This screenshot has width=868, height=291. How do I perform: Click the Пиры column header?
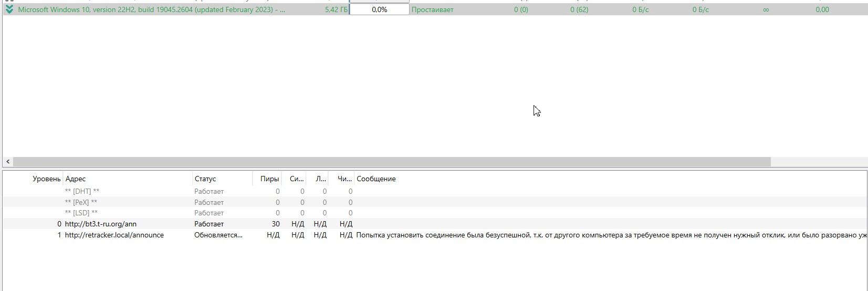pos(269,179)
